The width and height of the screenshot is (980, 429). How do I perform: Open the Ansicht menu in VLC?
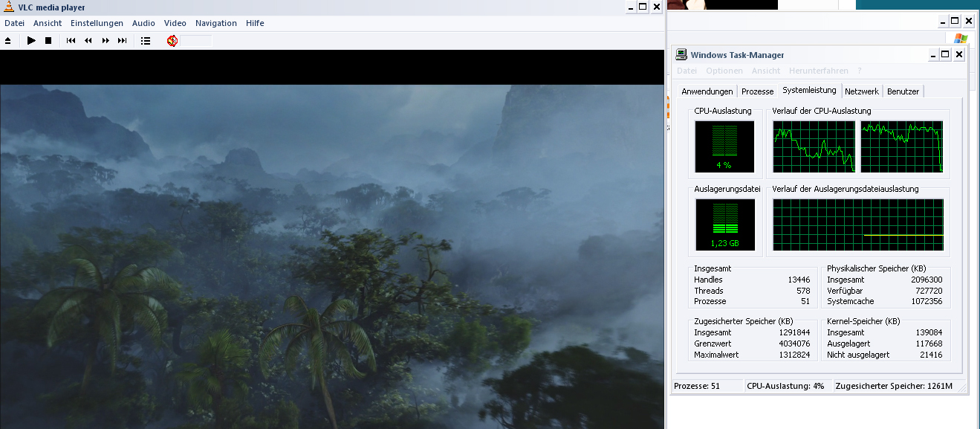point(48,23)
